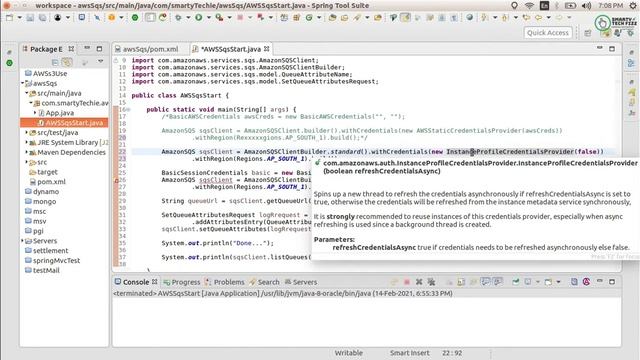Minimize the editor area
640x360 pixels.
click(x=600, y=49)
